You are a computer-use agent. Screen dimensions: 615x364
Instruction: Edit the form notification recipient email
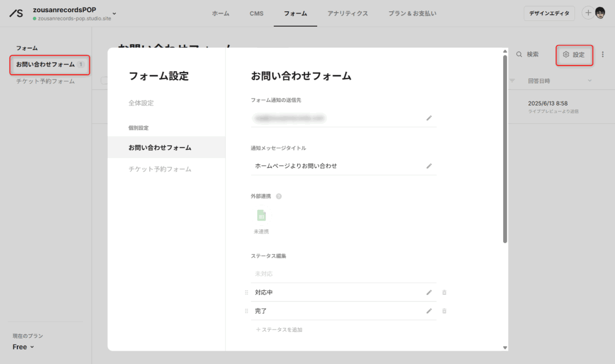coord(429,118)
